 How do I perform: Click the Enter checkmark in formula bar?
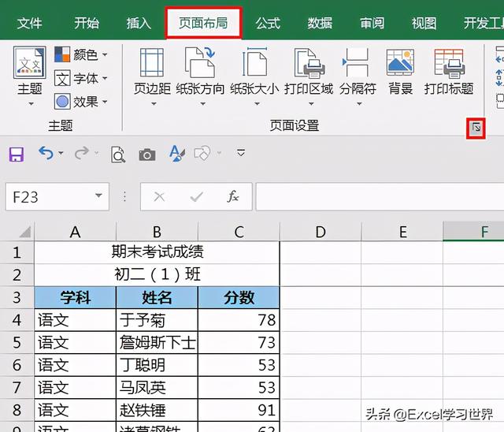tap(196, 196)
